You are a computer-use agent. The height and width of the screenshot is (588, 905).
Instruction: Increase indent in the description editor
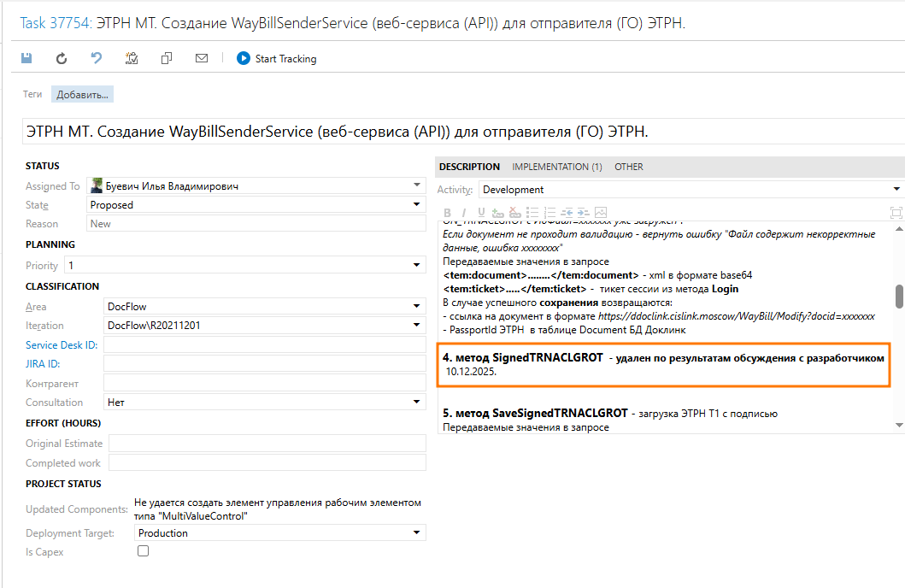[584, 213]
